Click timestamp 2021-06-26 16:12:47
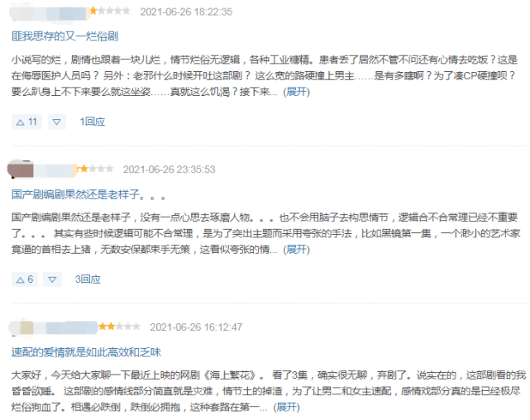This screenshot has width=530, height=420. [x=196, y=327]
